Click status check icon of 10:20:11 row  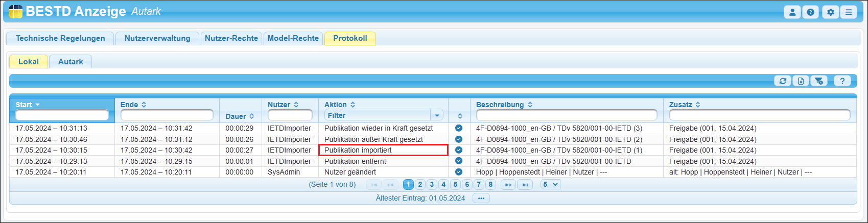coord(459,172)
